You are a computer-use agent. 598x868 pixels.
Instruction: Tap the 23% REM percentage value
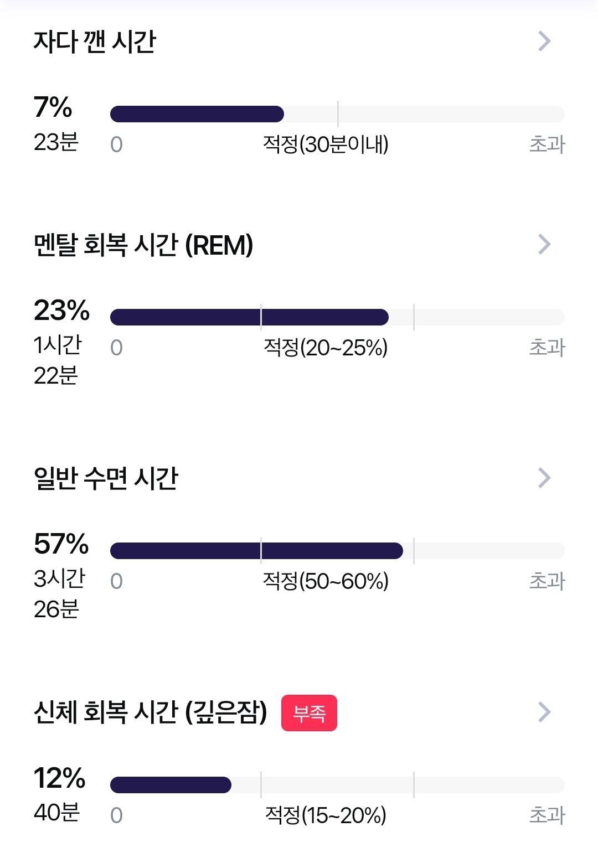point(61,310)
